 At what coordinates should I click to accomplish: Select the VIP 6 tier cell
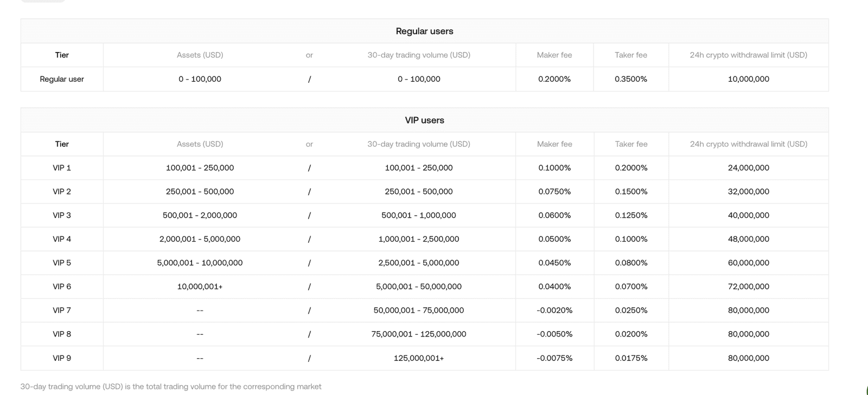62,287
